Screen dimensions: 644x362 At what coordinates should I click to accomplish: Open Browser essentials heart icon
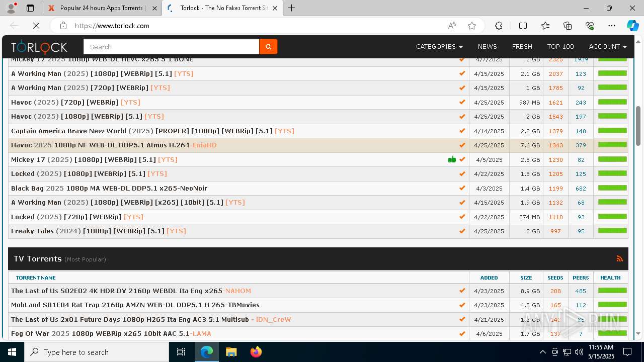pyautogui.click(x=590, y=26)
